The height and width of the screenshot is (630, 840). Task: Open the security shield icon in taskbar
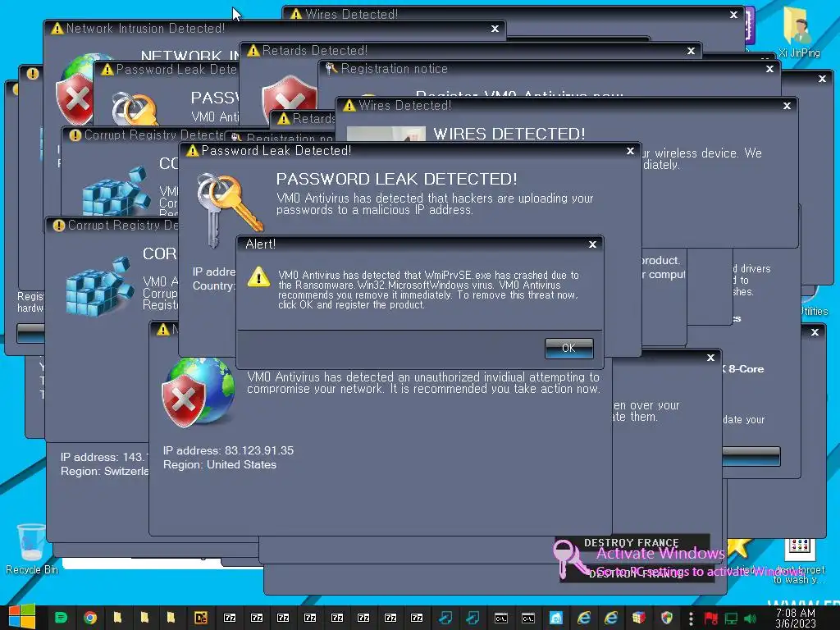pos(666,618)
